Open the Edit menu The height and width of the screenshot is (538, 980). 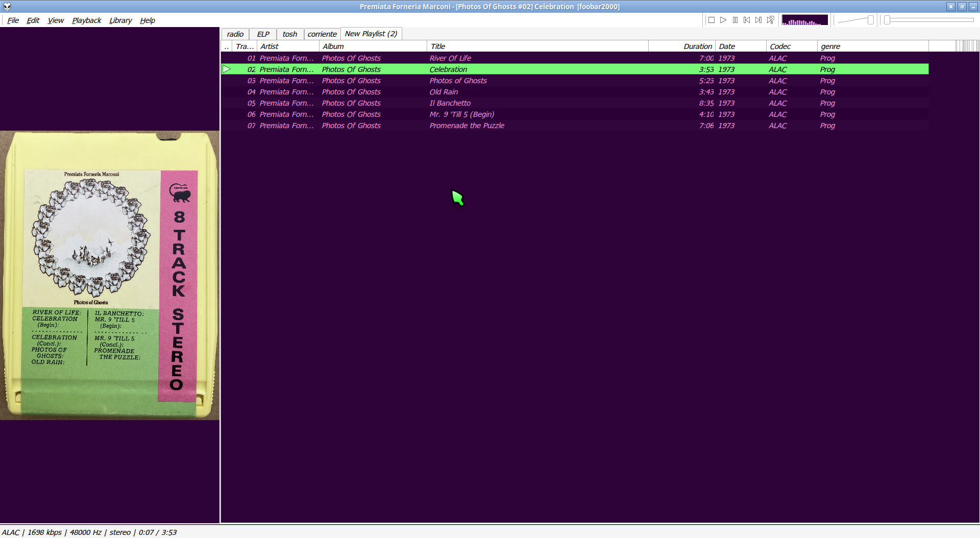pyautogui.click(x=33, y=20)
